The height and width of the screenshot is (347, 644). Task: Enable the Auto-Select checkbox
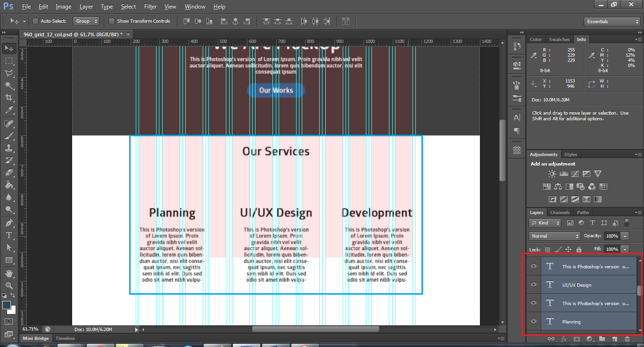[x=35, y=21]
